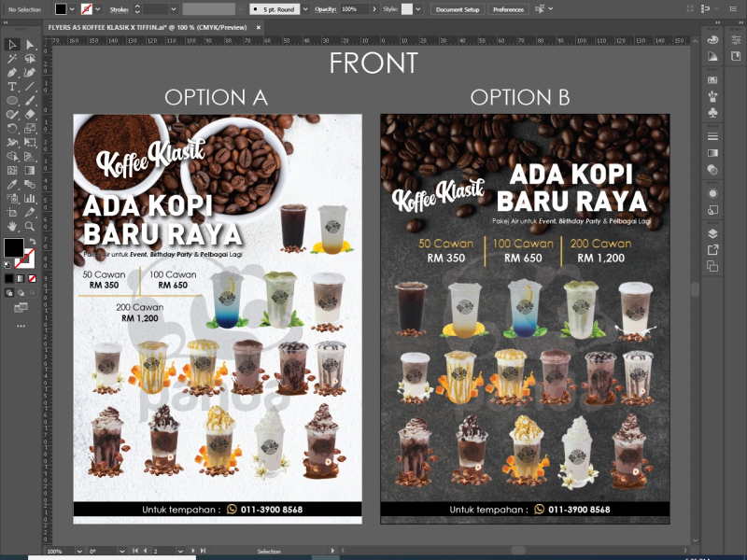Select the Type tool
This screenshot has height=560, width=747.
click(x=12, y=86)
